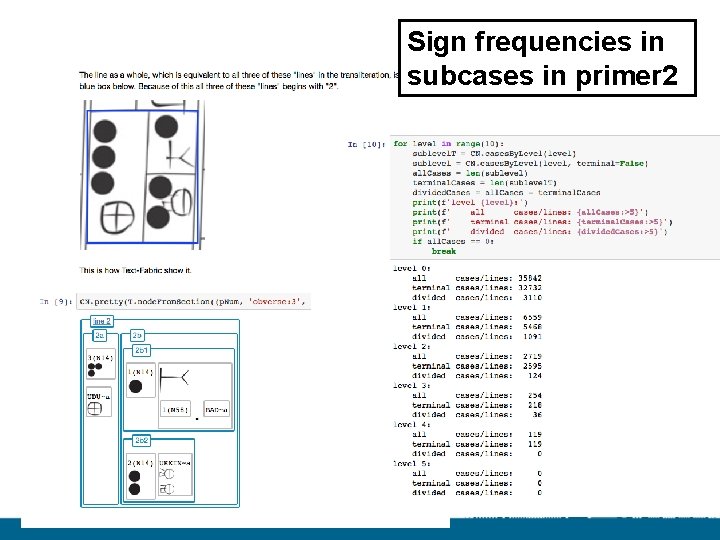The width and height of the screenshot is (720, 540).
Task: Click the level 0 'all cases/lines: 35842' row
Action: tap(477, 278)
